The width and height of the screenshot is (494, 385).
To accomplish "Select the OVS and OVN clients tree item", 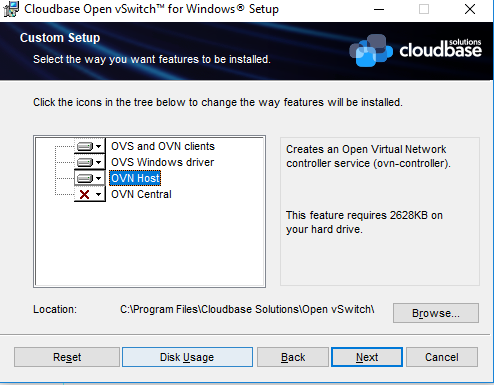I will coord(163,146).
